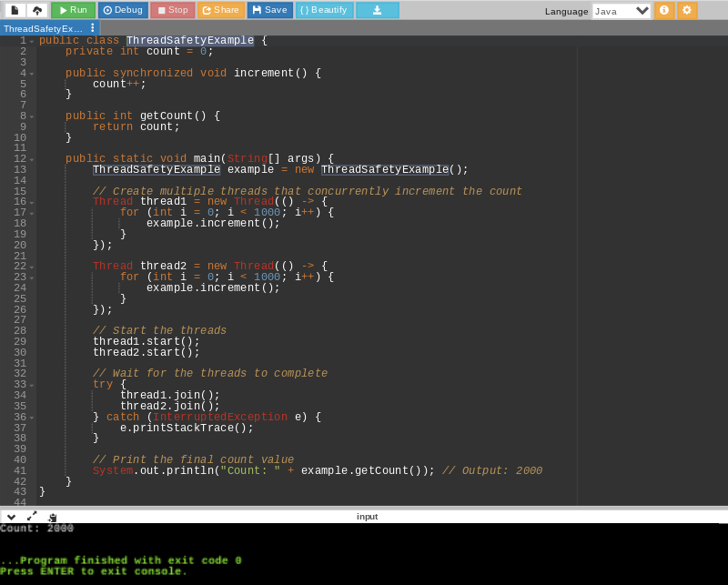Image resolution: width=728 pixels, height=585 pixels.
Task: Run the Java program
Action: pyautogui.click(x=74, y=10)
